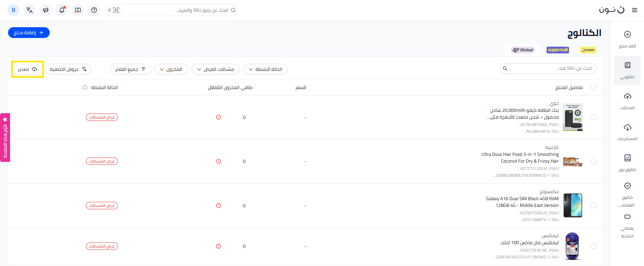Image resolution: width=644 pixels, height=266 pixels.
Task: Open the documentation book icon
Action: (78, 10)
